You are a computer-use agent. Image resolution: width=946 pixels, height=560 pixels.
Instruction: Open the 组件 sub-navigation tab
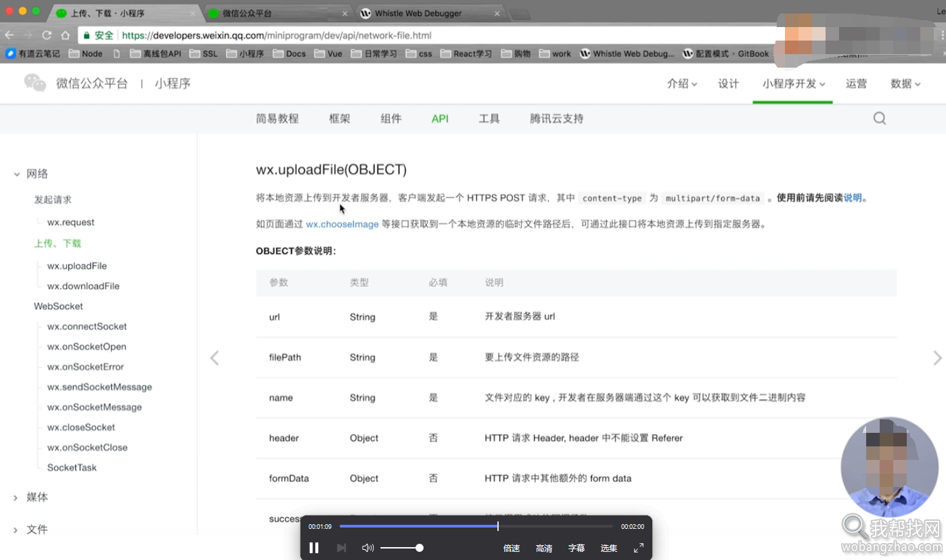click(391, 118)
